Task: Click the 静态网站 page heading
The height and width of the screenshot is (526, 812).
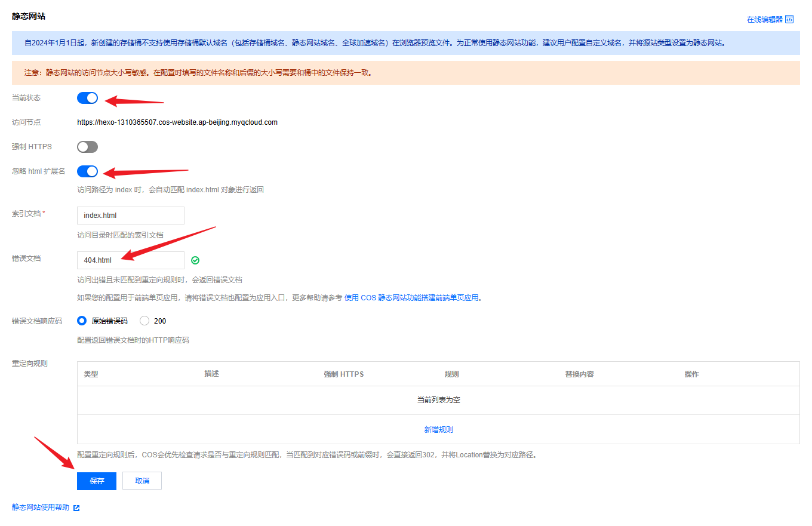Action: [29, 16]
